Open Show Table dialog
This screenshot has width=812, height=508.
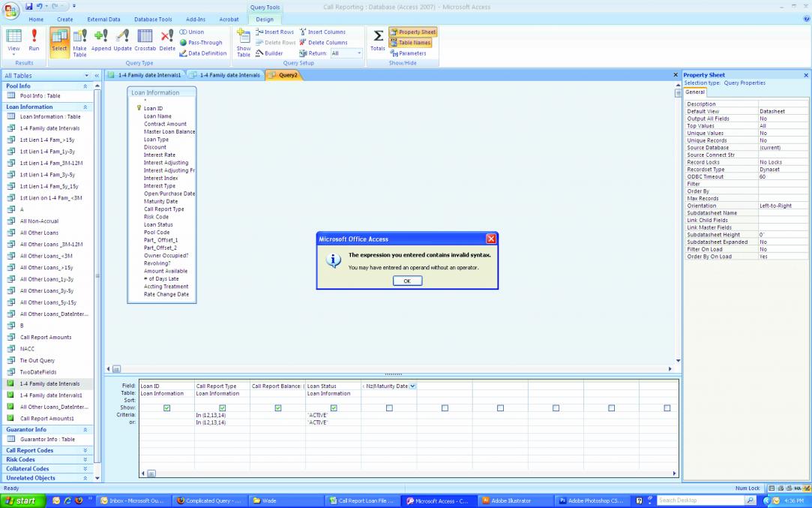(244, 43)
